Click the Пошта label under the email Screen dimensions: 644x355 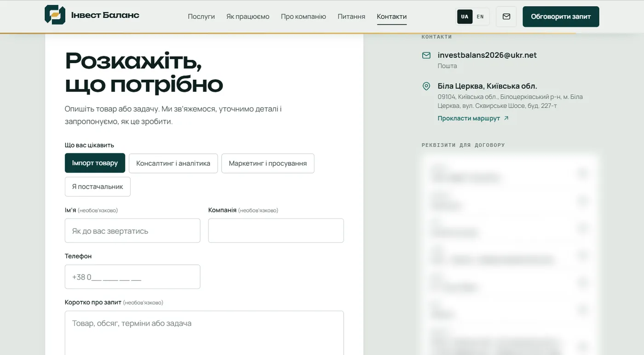[x=447, y=66]
